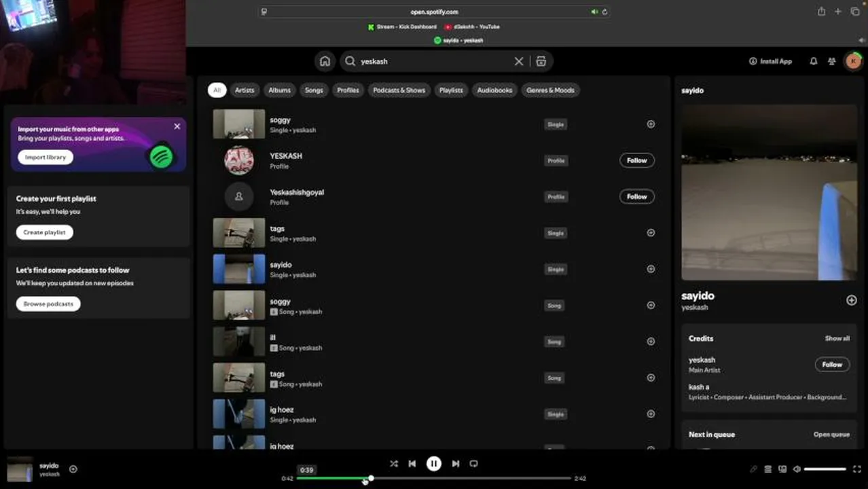Follow the YESKASH profile
The height and width of the screenshot is (489, 868).
click(636, 160)
